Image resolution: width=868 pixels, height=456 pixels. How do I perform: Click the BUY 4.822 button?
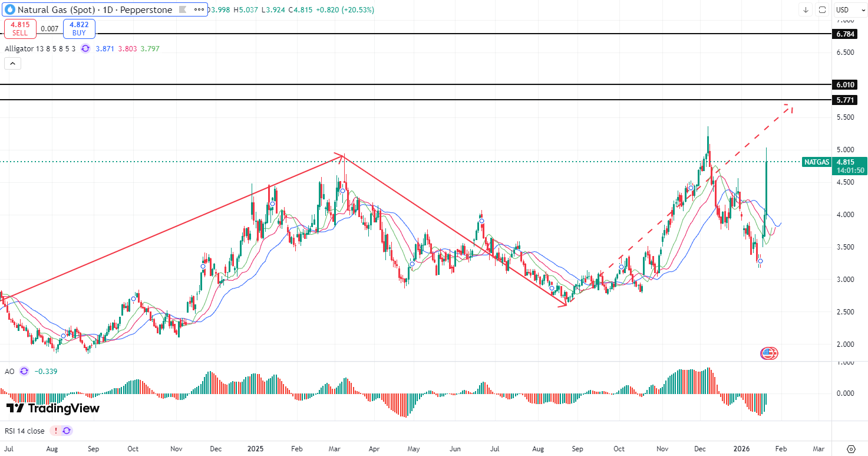tap(79, 29)
